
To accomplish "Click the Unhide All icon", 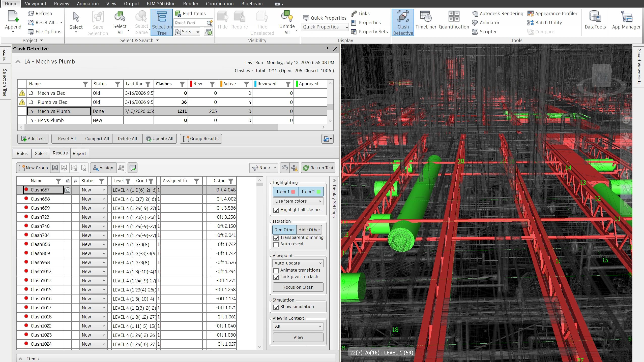I will (287, 16).
